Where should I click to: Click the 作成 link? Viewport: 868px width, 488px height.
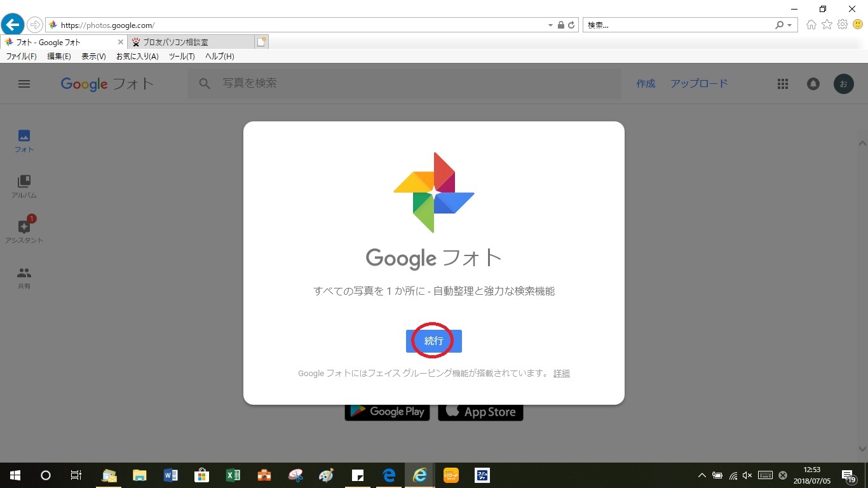point(646,84)
